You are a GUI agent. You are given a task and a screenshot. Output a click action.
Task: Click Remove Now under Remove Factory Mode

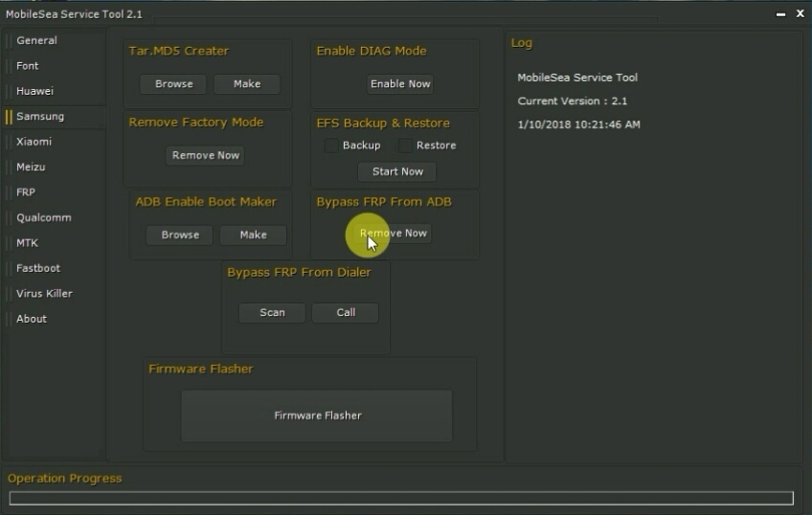click(206, 155)
